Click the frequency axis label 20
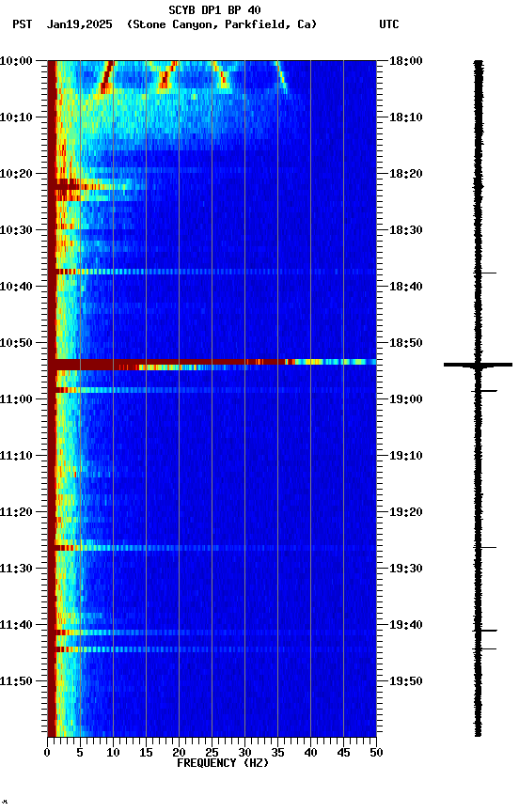This screenshot has height=812, width=519. (x=179, y=753)
